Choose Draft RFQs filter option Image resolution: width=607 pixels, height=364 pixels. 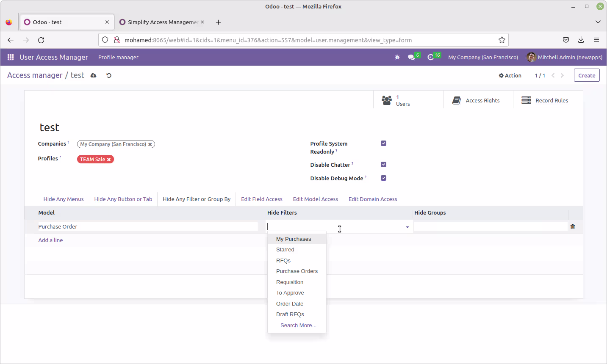click(297, 314)
